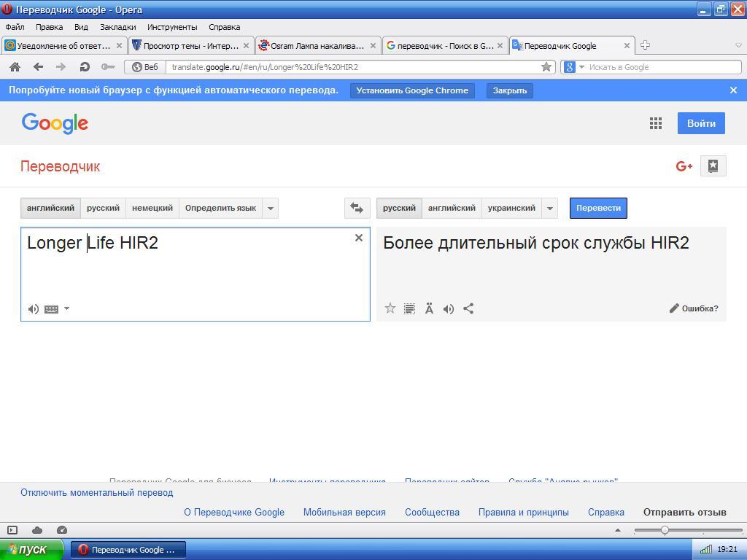This screenshot has height=560, width=747.
Task: Open the Закладки menu
Action: coord(117,27)
